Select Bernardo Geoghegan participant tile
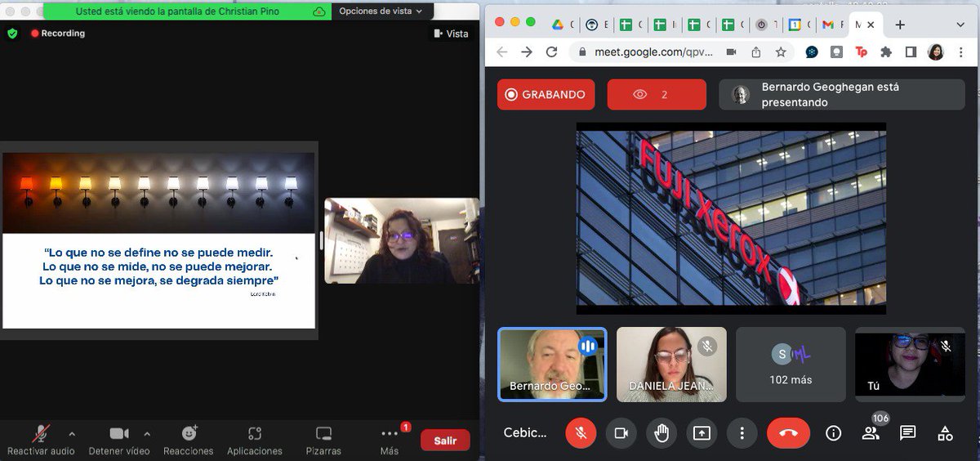Viewport: 980px width, 461px height. click(553, 365)
